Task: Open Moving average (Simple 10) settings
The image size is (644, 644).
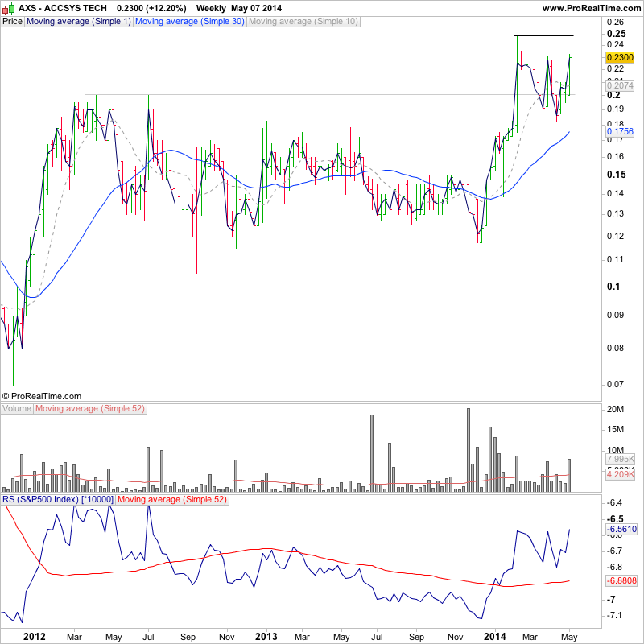Action: tap(303, 22)
